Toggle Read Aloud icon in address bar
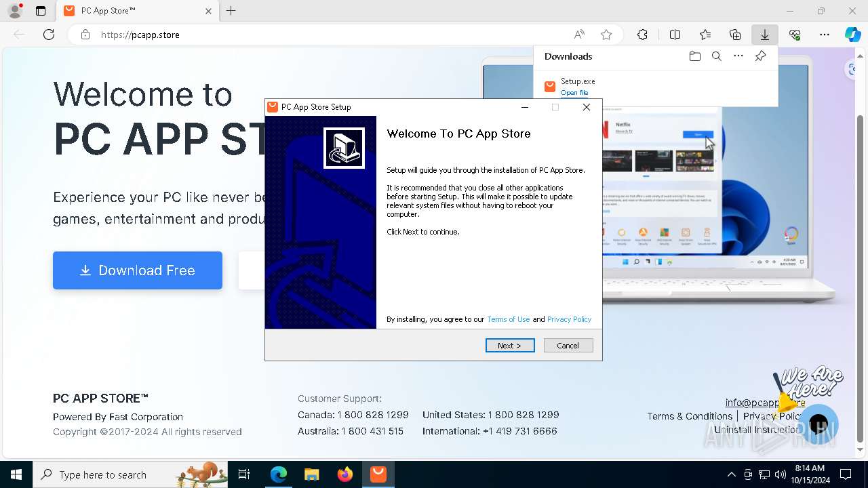 point(579,35)
